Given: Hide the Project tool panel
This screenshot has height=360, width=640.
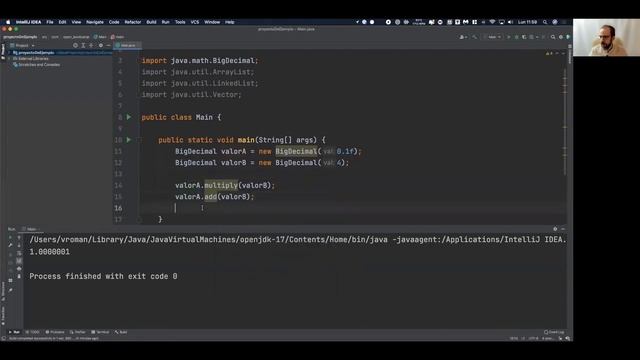Looking at the screenshot, I should point(108,45).
